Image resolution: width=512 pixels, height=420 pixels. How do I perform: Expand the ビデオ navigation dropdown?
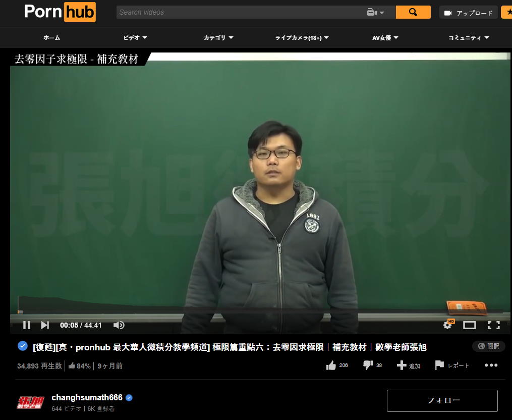coord(135,38)
